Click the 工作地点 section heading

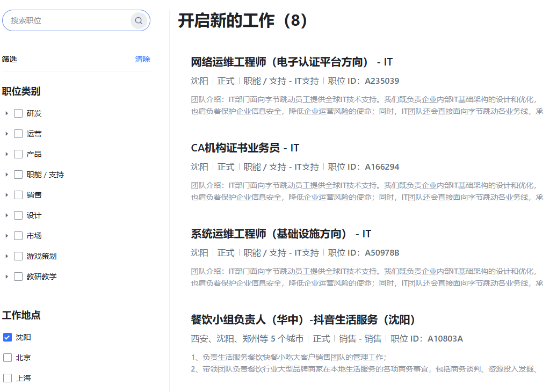click(x=21, y=315)
